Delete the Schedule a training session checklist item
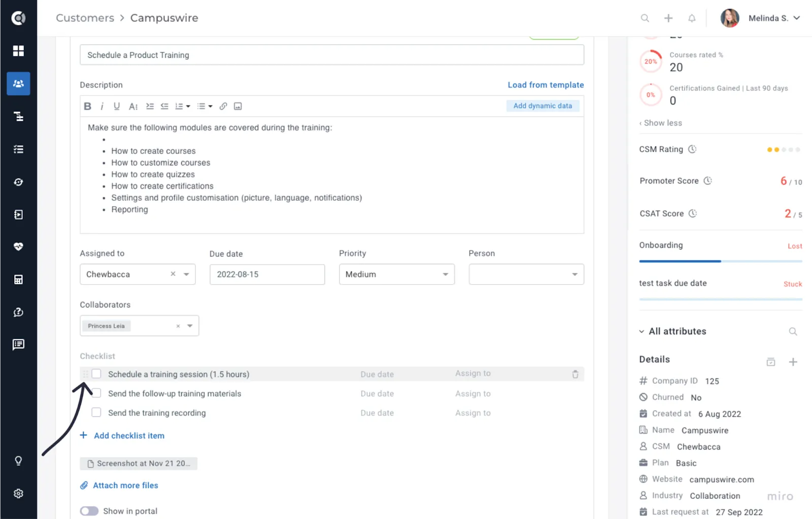 point(575,374)
